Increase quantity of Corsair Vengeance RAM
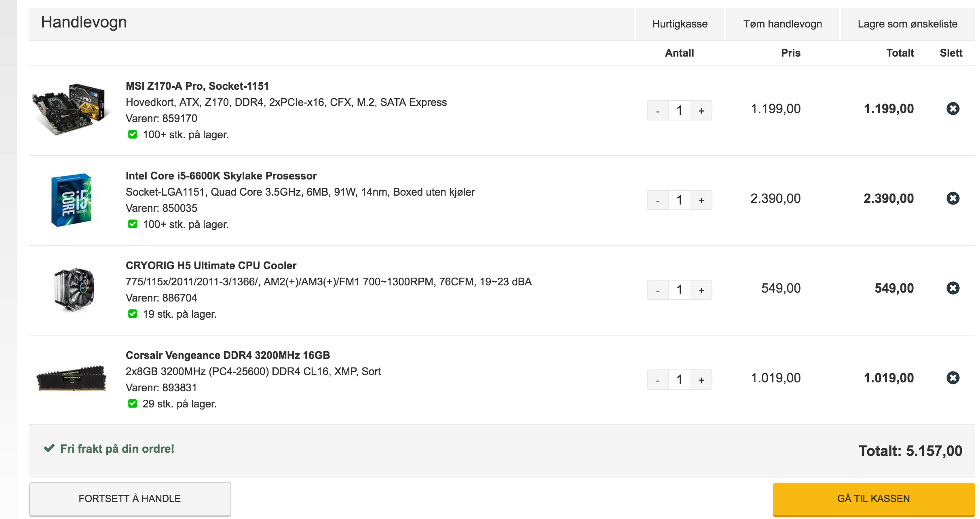The image size is (980, 519). [x=701, y=380]
